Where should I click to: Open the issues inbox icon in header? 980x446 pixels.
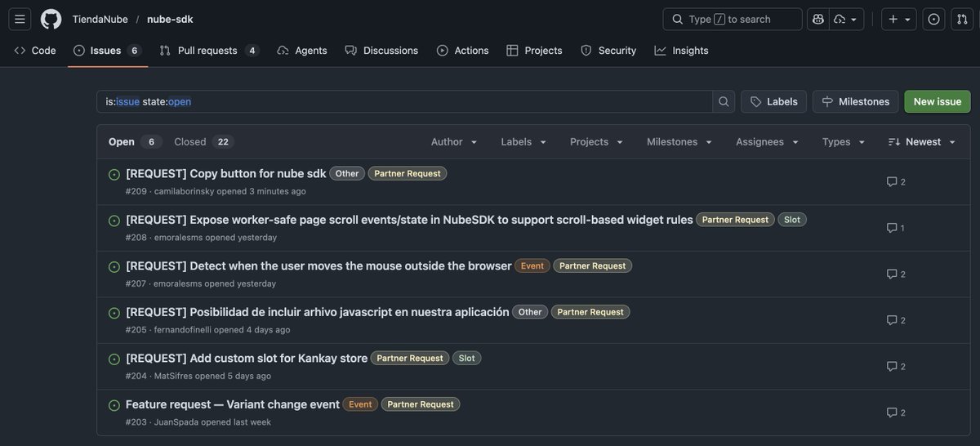(x=934, y=19)
